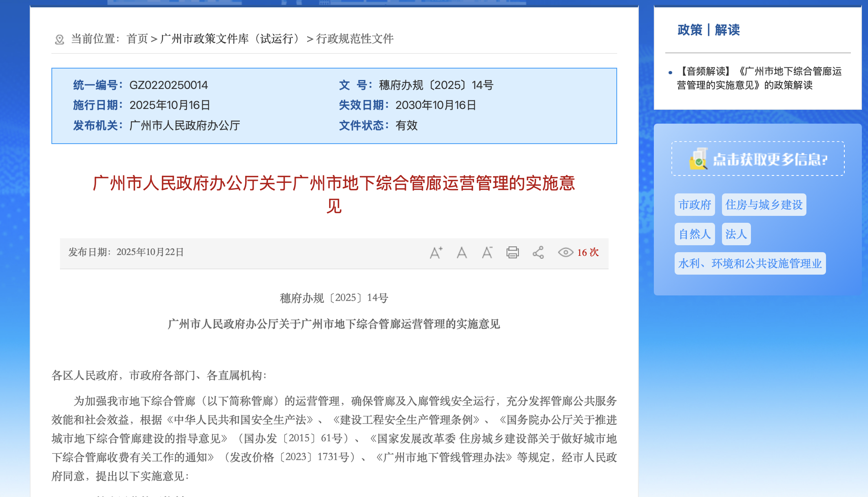Select the 市政府 tag

694,205
